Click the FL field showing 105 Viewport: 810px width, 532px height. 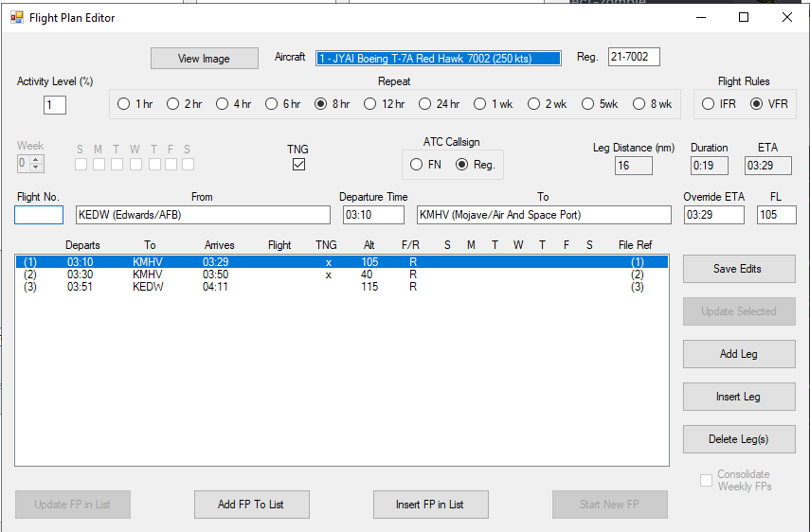pyautogui.click(x=777, y=215)
